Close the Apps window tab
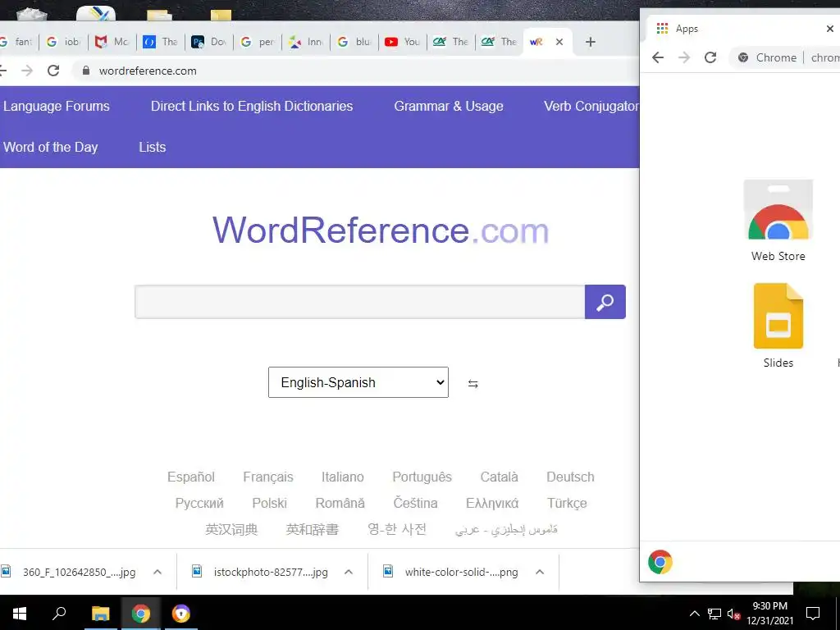 click(x=830, y=29)
